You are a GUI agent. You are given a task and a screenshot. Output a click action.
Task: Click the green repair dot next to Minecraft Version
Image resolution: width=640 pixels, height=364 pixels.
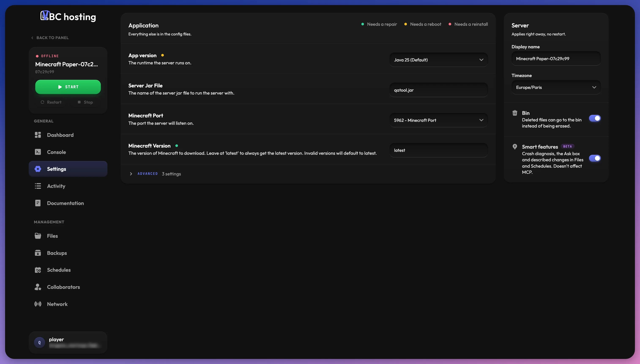[177, 145]
